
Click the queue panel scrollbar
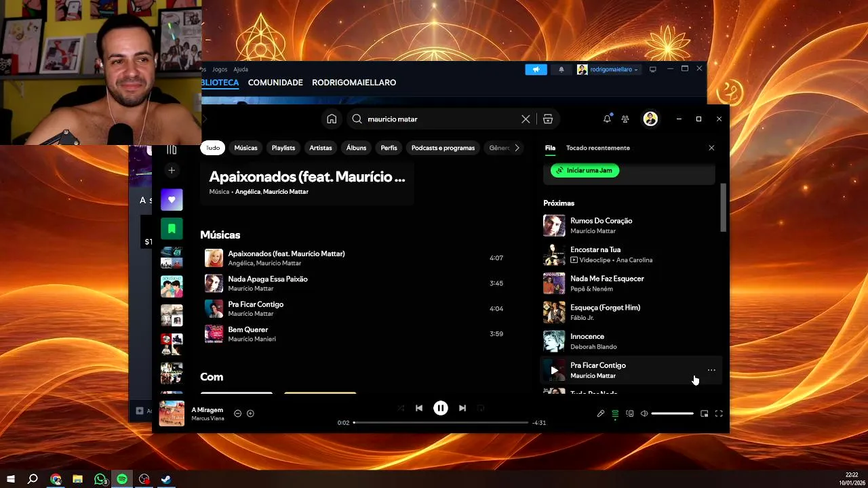(723, 207)
